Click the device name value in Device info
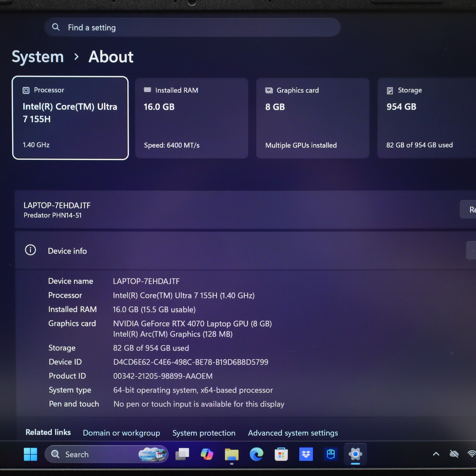476x476 pixels. tap(146, 281)
